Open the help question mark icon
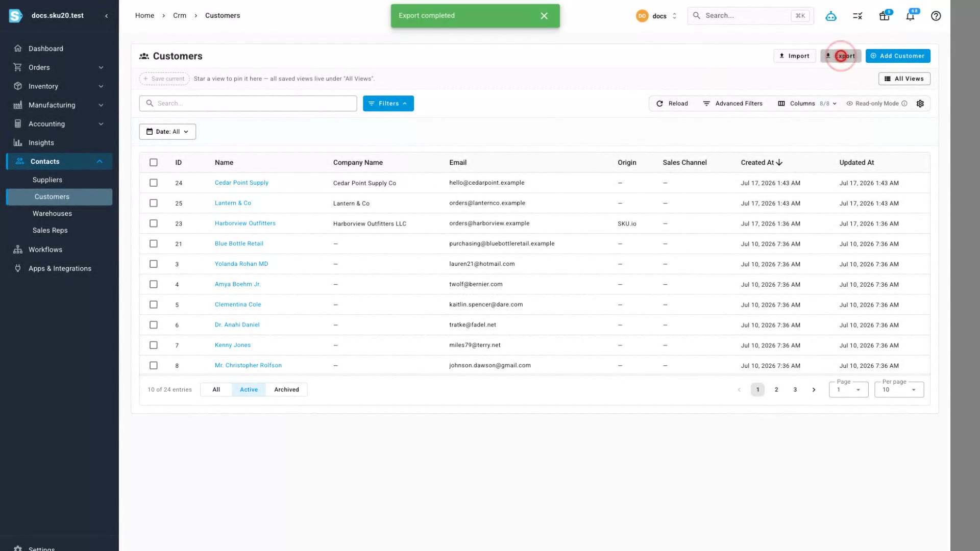The image size is (980, 551). 936,16
